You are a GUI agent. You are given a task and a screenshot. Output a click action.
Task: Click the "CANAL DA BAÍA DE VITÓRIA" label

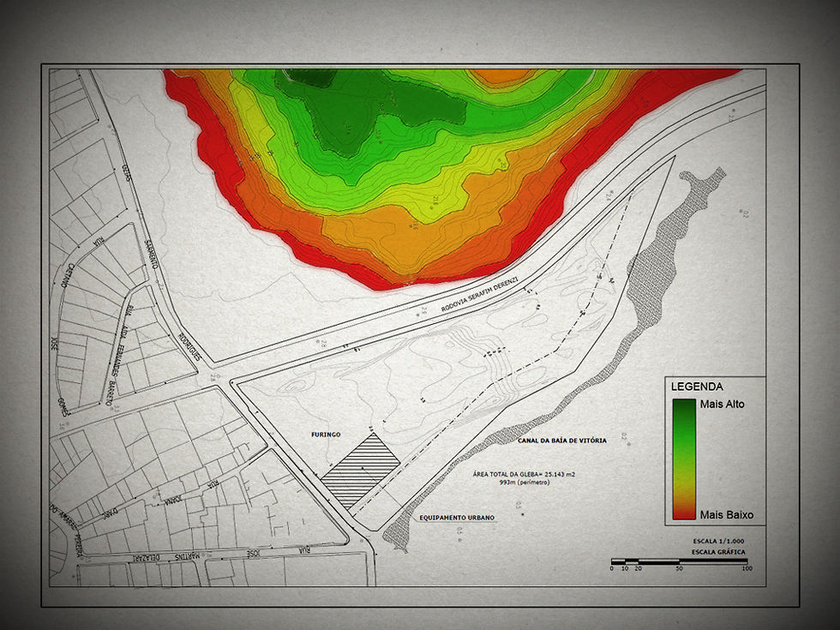pyautogui.click(x=562, y=441)
